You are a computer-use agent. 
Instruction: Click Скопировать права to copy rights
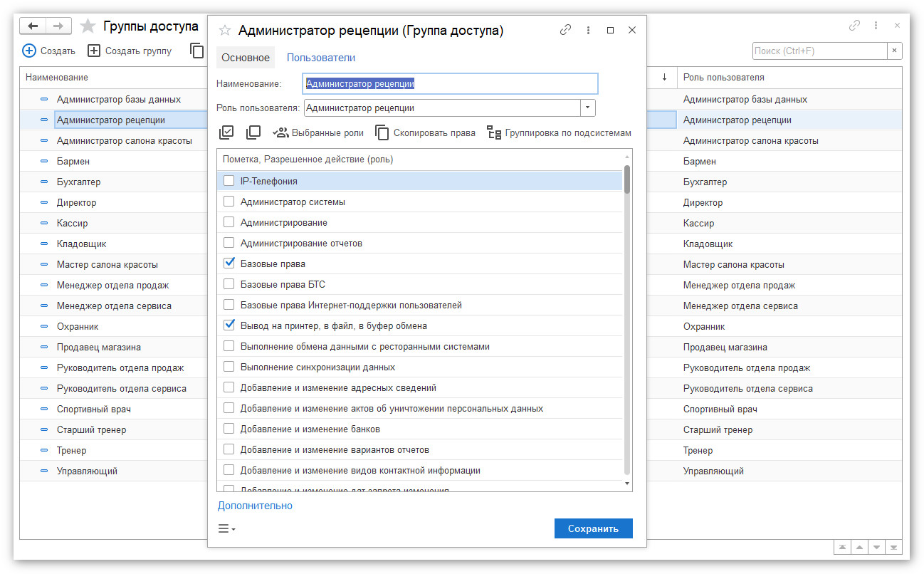(x=425, y=132)
